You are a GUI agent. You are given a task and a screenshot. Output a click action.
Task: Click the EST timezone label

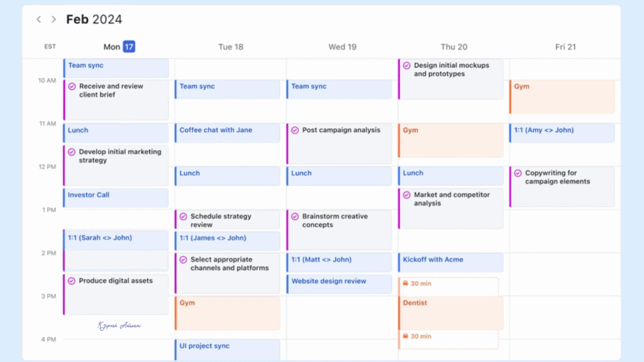[50, 47]
